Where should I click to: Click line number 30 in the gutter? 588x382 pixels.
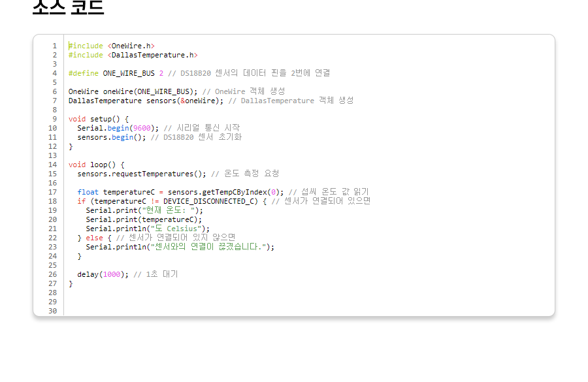click(x=52, y=311)
